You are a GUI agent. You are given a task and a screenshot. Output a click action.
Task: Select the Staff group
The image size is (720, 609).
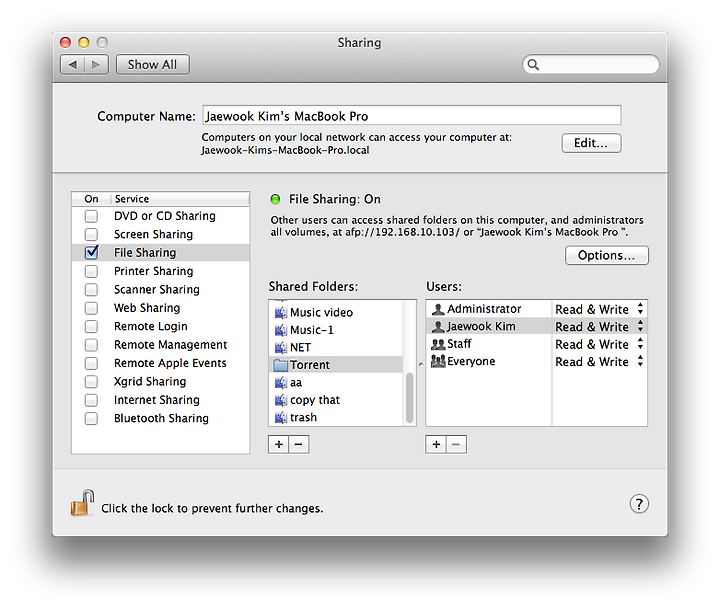pos(489,344)
